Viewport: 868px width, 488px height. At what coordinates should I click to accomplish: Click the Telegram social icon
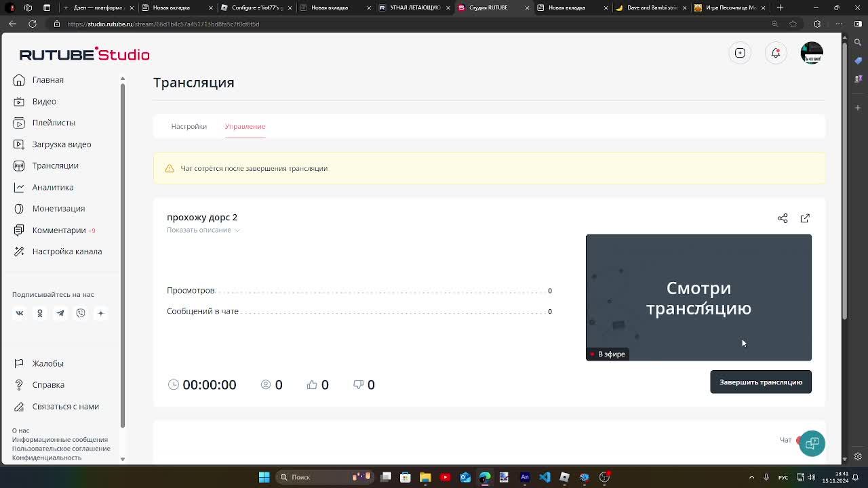click(60, 313)
